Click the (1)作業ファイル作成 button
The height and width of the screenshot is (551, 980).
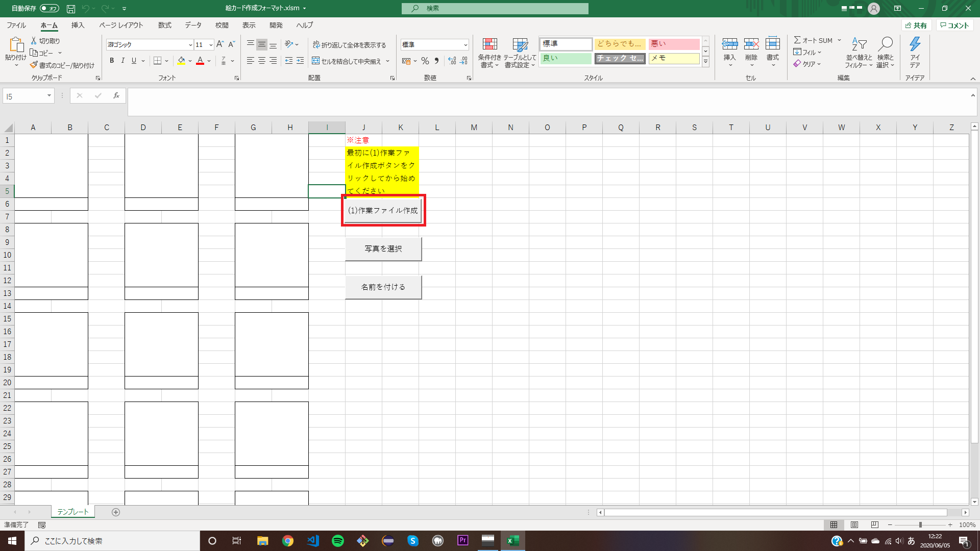(x=383, y=210)
